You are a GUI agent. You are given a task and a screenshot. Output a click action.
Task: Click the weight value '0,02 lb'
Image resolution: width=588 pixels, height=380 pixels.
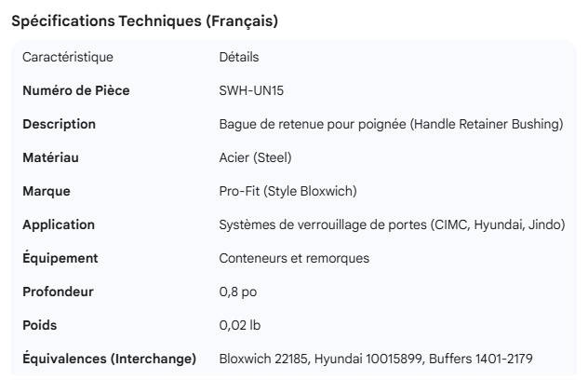(x=240, y=325)
